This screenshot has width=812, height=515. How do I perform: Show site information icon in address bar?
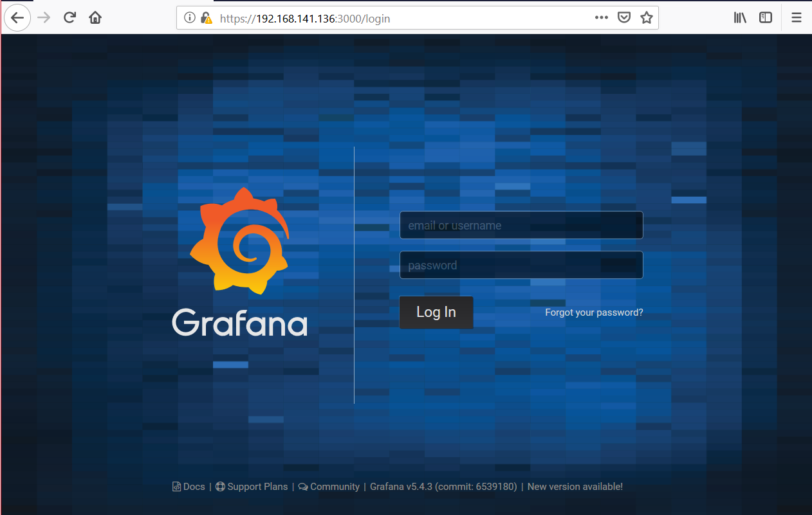pyautogui.click(x=190, y=18)
